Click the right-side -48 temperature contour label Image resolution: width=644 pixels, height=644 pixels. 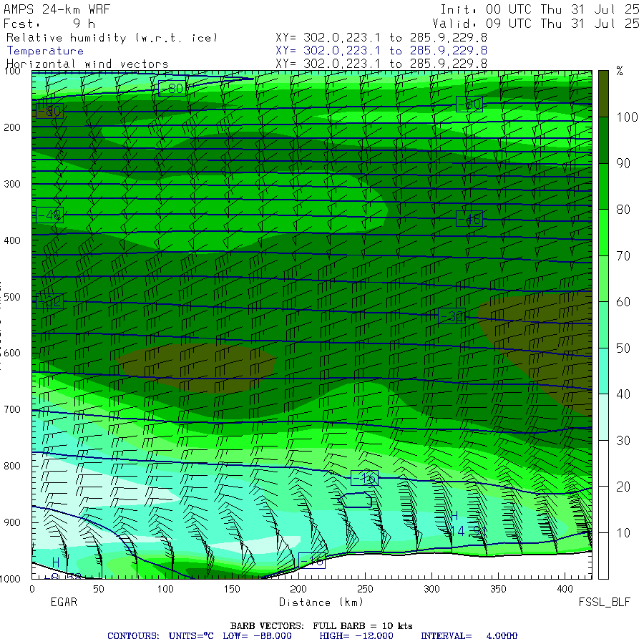pos(469,219)
